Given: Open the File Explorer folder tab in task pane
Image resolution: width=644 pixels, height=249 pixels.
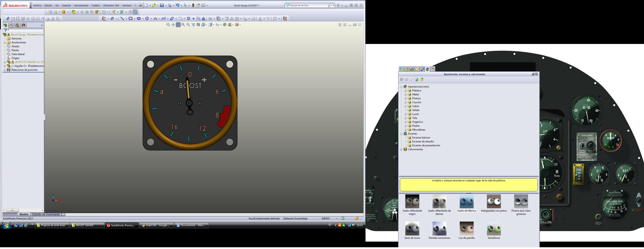Looking at the screenshot, I should 417,69.
